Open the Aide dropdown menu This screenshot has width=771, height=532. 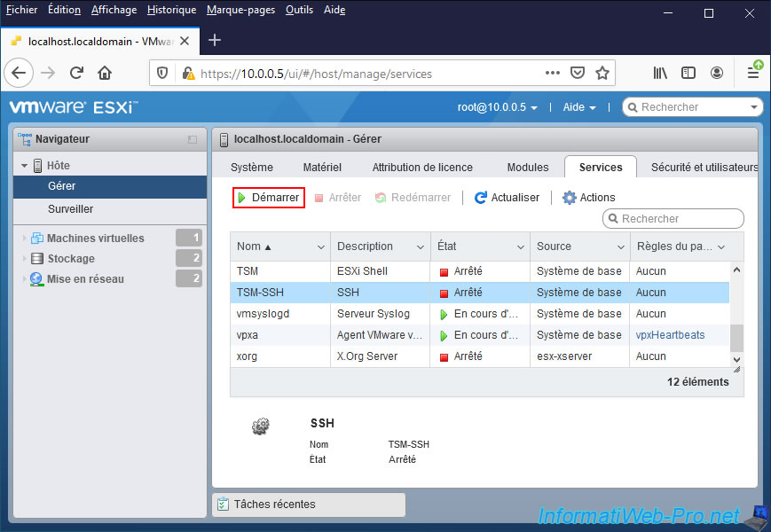click(x=579, y=107)
